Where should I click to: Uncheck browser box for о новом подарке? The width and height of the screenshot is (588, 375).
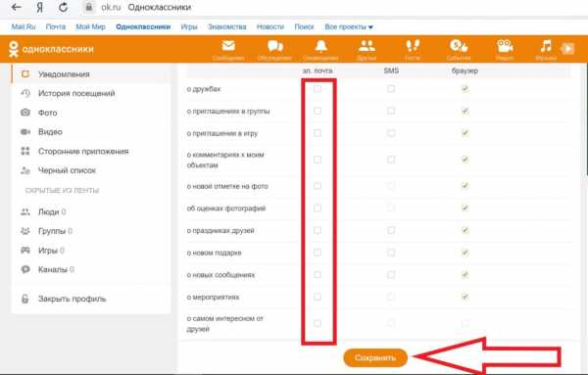(x=465, y=253)
